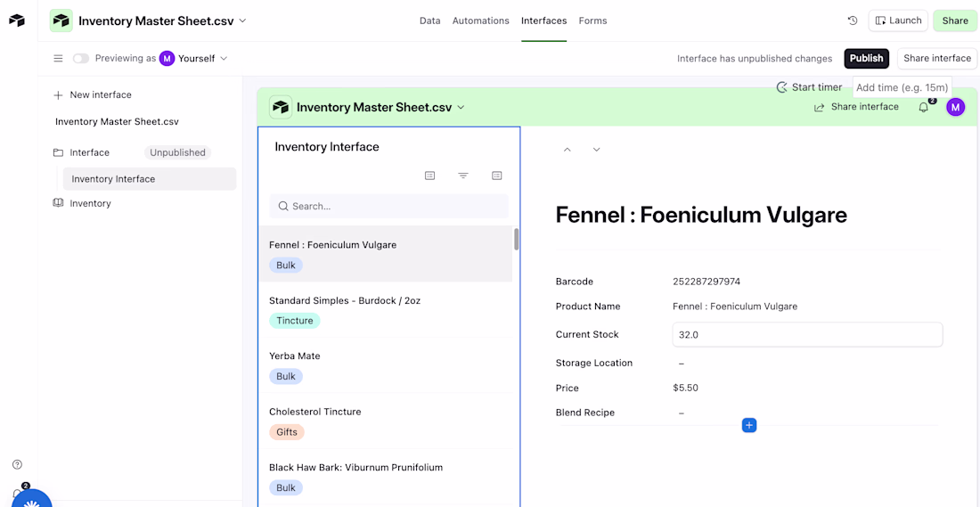Click the filter icon above the search box
Screen dimensions: 980x507
pos(463,176)
